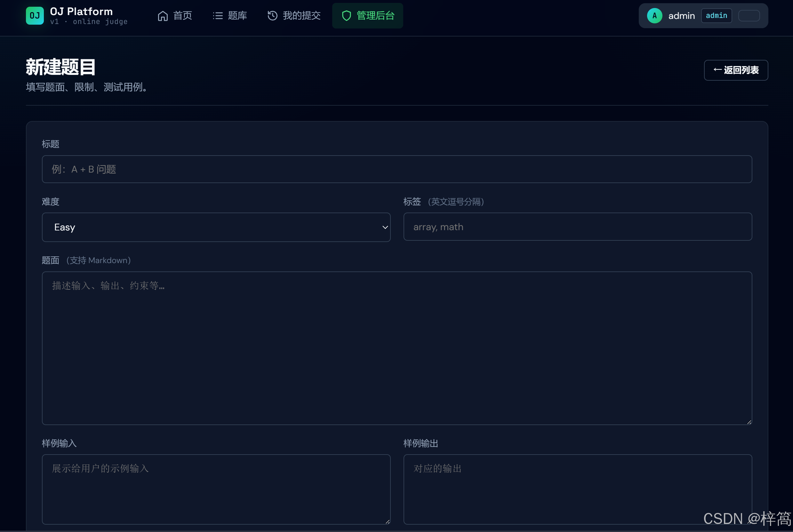The height and width of the screenshot is (532, 793).
Task: Click the list icon beside 题库
Action: point(218,16)
